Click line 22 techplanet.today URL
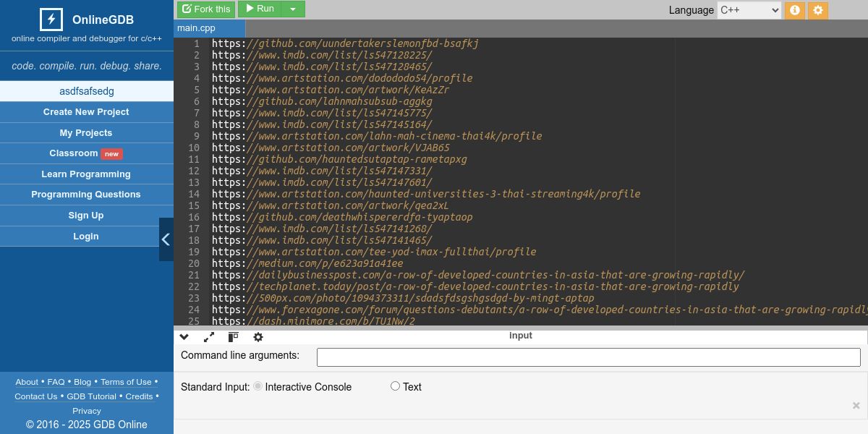The height and width of the screenshot is (434, 868). click(475, 286)
